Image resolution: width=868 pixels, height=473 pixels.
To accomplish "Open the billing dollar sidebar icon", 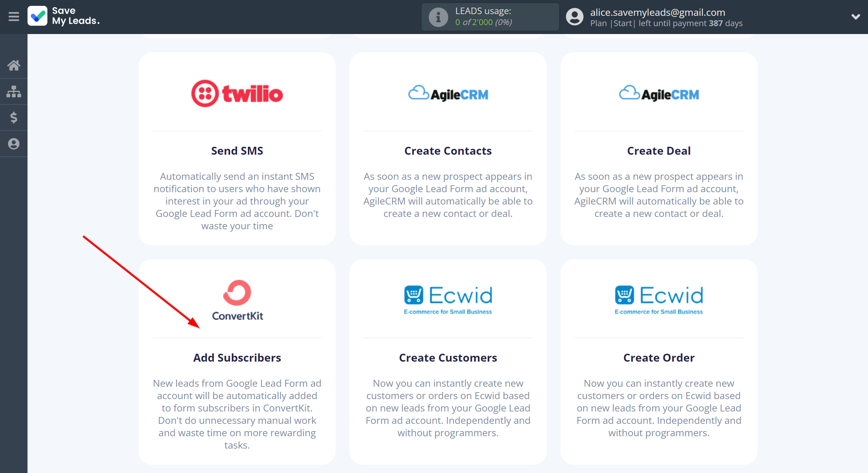I will 14,118.
